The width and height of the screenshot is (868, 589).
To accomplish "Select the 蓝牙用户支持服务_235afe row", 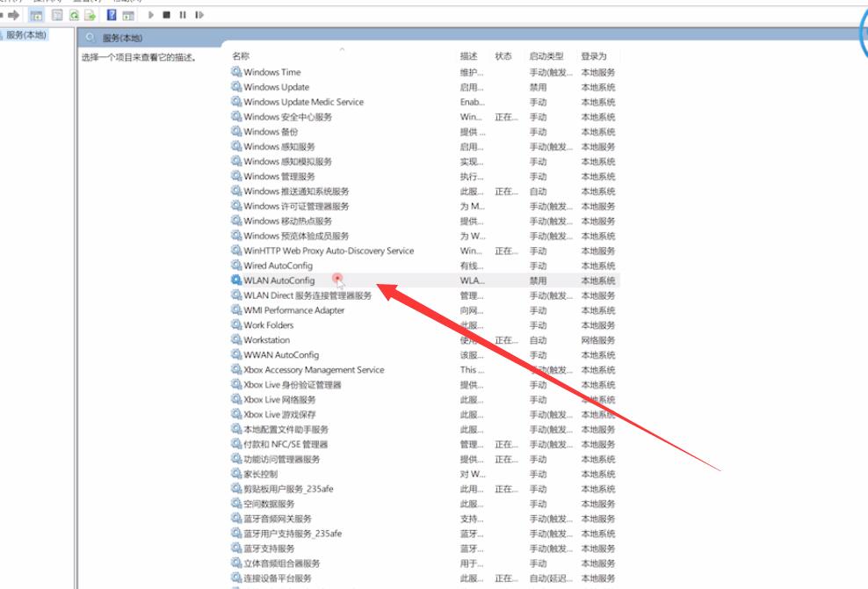I will pos(423,534).
